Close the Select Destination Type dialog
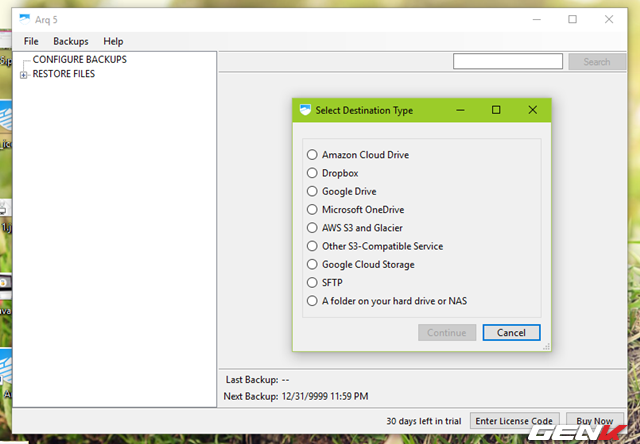640x444 pixels. [532, 110]
